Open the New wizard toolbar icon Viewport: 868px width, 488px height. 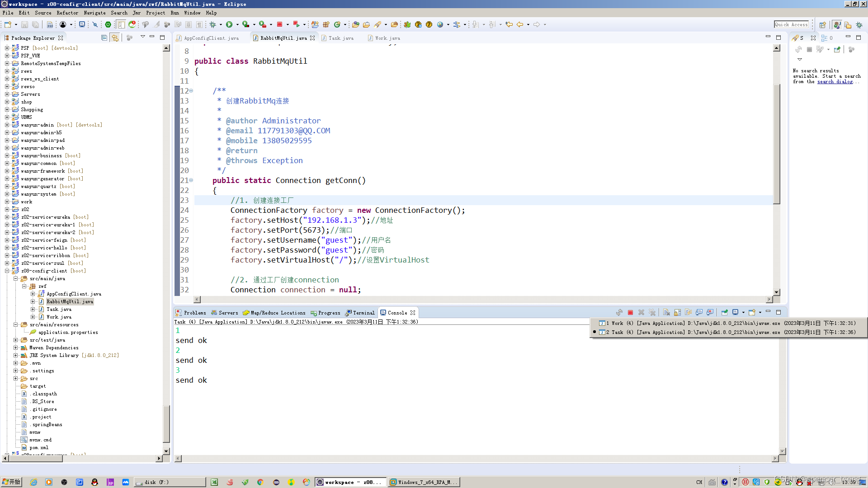[x=8, y=24]
